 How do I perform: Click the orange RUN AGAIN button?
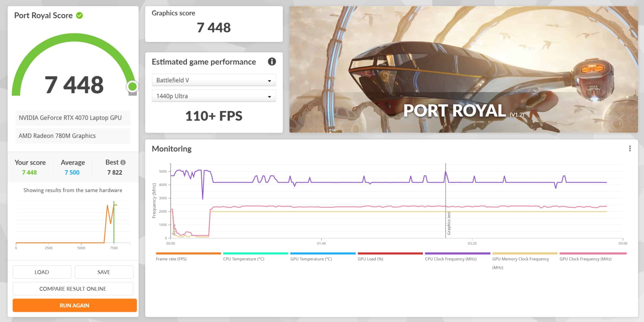(x=74, y=305)
